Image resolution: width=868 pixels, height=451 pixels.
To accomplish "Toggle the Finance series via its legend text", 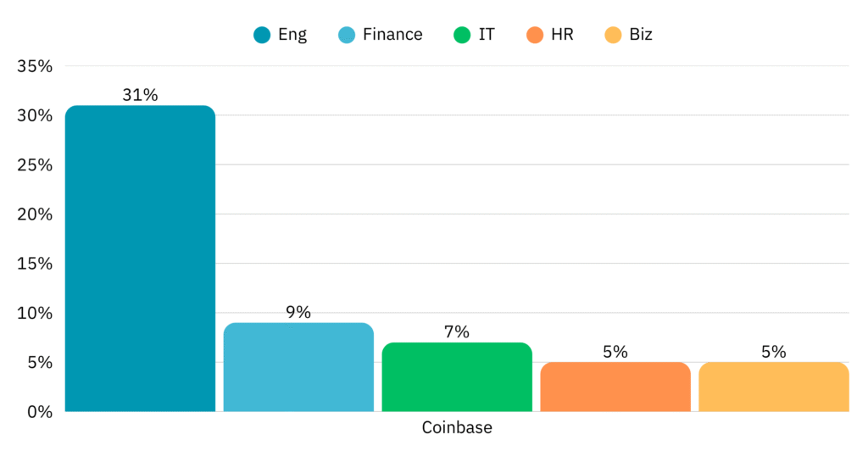I will [x=392, y=35].
